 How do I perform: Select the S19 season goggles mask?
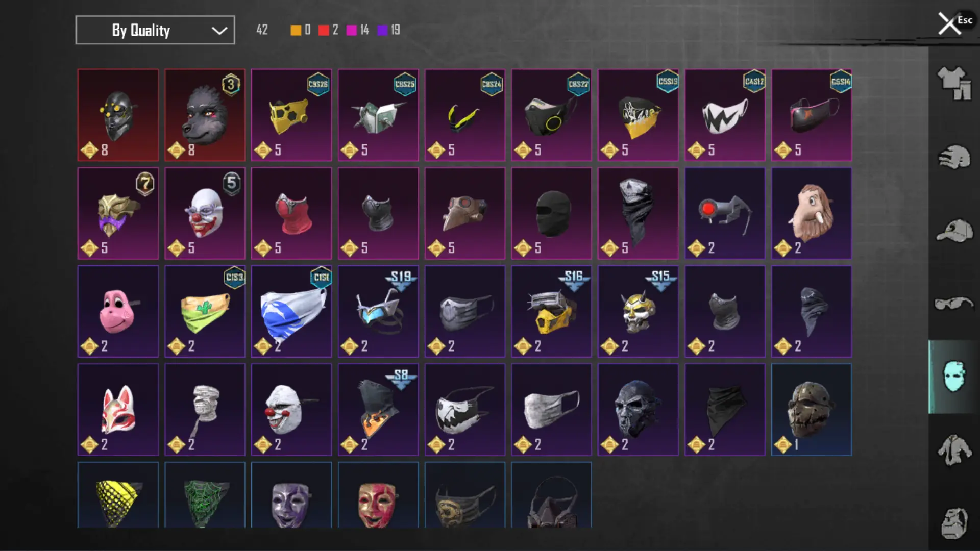[x=378, y=311]
